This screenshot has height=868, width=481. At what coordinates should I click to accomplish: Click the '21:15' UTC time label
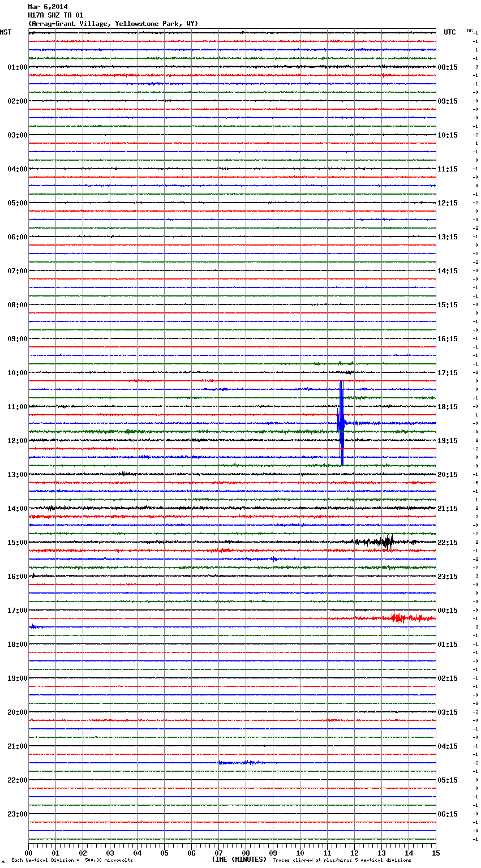pos(448,509)
